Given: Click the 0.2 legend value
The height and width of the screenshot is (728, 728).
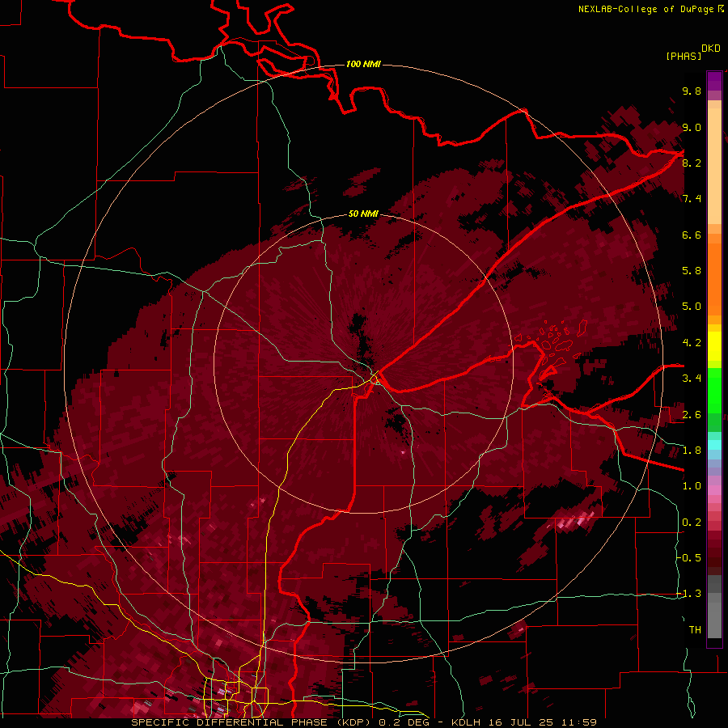Looking at the screenshot, I should pyautogui.click(x=692, y=523).
